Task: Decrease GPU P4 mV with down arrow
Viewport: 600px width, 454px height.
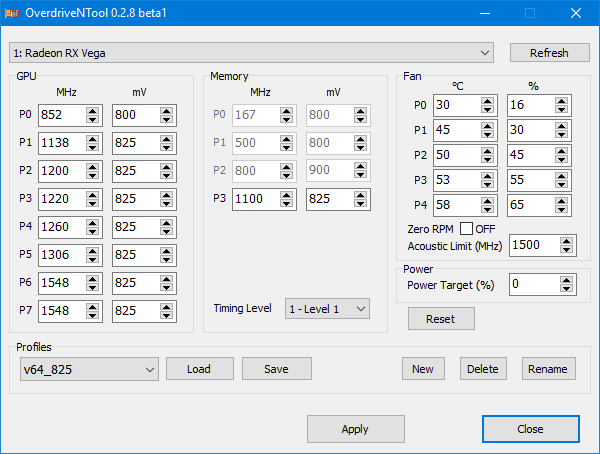Action: pyautogui.click(x=166, y=231)
